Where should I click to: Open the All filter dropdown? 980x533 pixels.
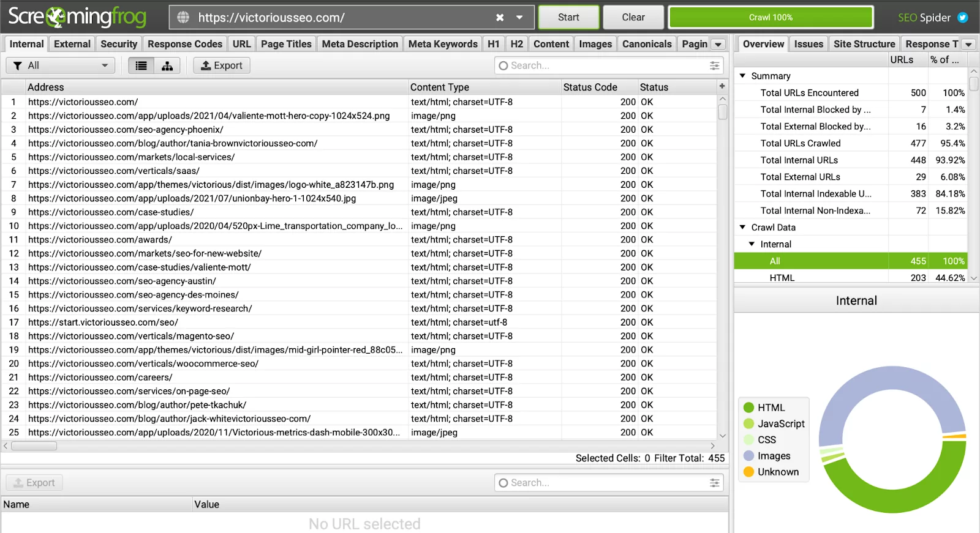click(61, 65)
